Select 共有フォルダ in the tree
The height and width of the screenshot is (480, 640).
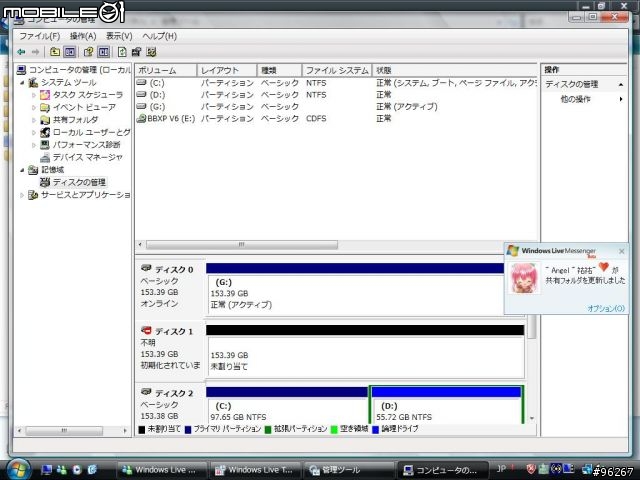click(x=75, y=120)
